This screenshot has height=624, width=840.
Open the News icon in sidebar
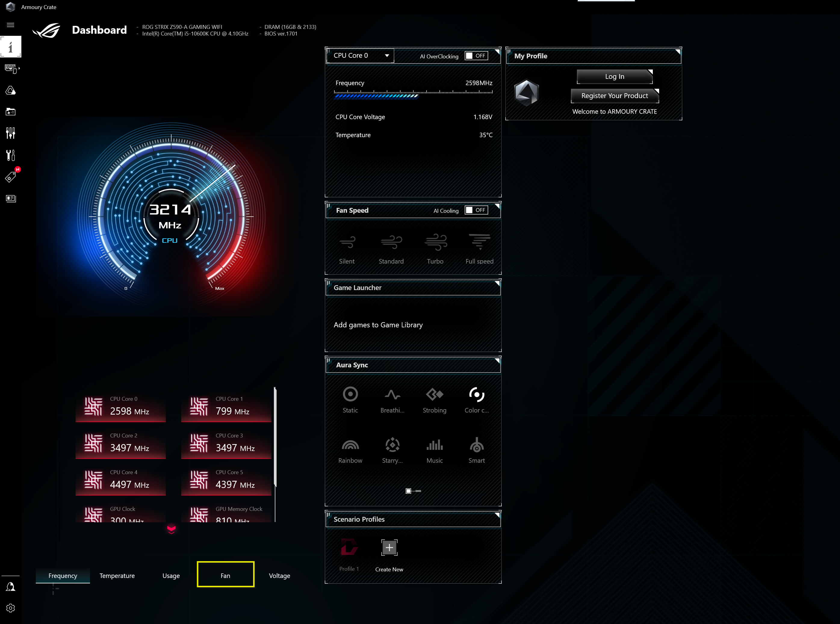[11, 198]
